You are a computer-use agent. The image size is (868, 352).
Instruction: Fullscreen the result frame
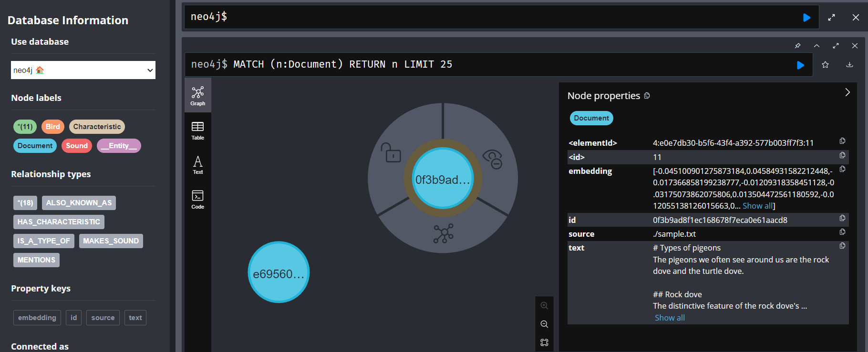pos(836,46)
